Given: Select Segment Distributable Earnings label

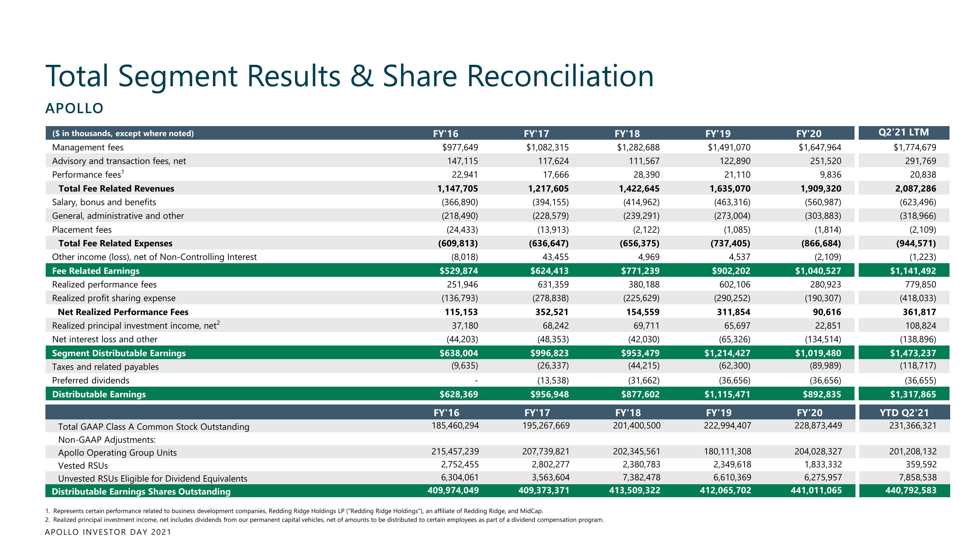Looking at the screenshot, I should click(119, 353).
